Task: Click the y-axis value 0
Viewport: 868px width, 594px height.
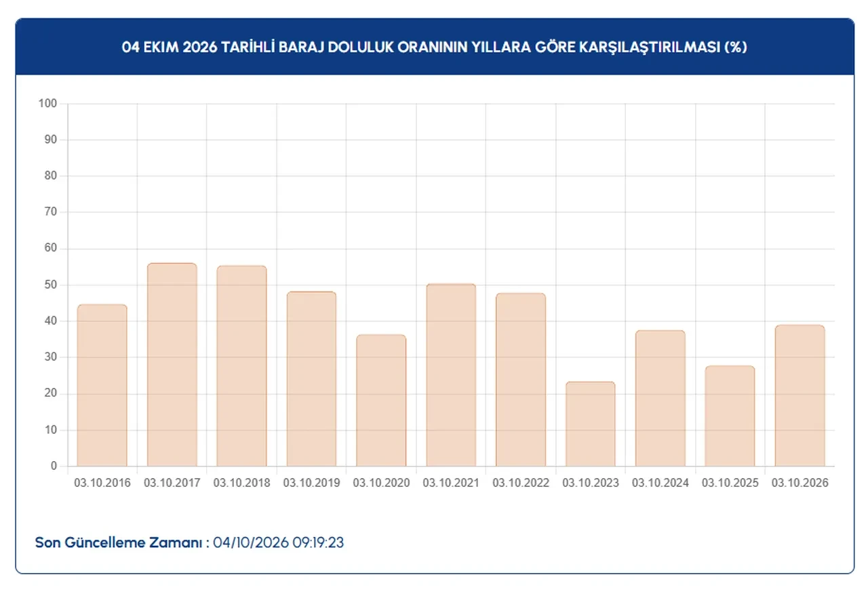Action: tap(54, 467)
